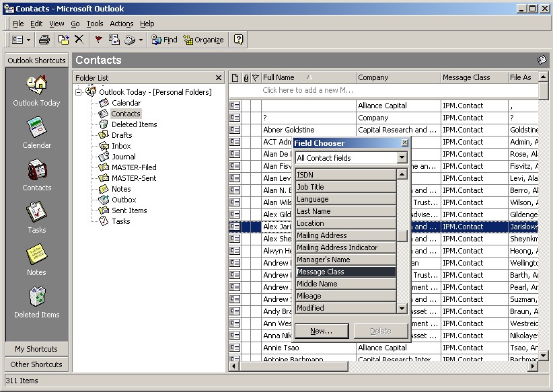This screenshot has width=553, height=392.
Task: Click the New Message to Contact icon
Action: (x=114, y=40)
